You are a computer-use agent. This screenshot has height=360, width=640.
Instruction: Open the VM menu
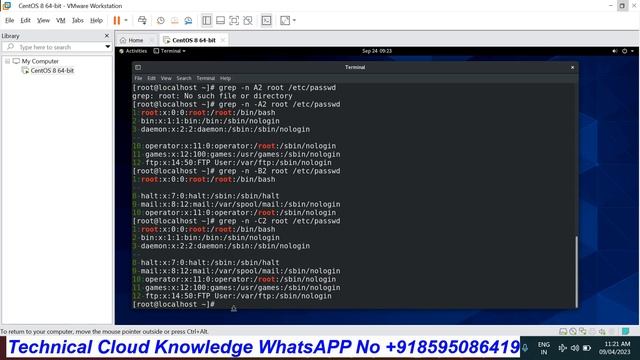click(61, 20)
